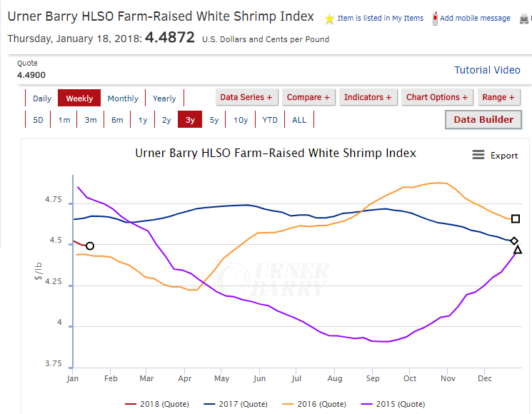Screen dimensions: 532x414
Task: Expand the Chart Options + menu
Action: pyautogui.click(x=437, y=97)
